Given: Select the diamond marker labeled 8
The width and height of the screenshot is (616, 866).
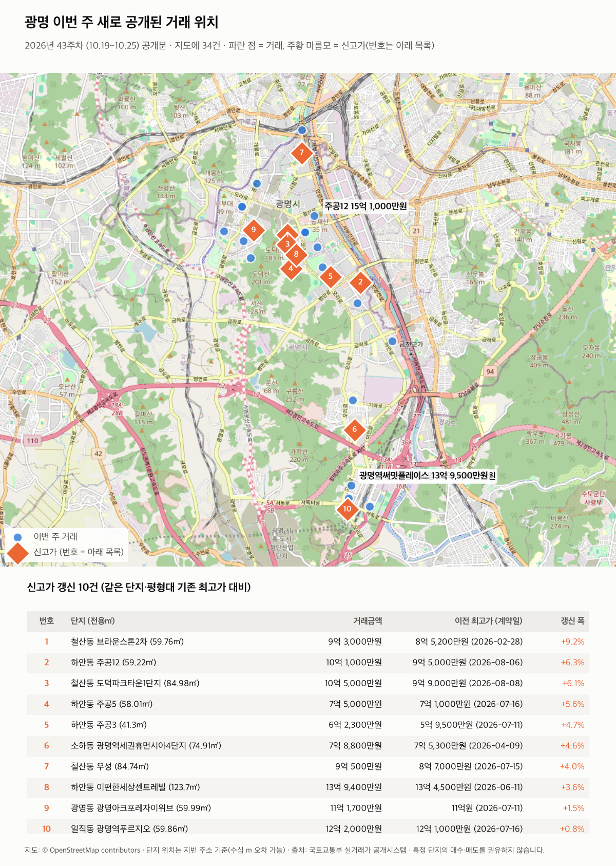Looking at the screenshot, I should (296, 254).
